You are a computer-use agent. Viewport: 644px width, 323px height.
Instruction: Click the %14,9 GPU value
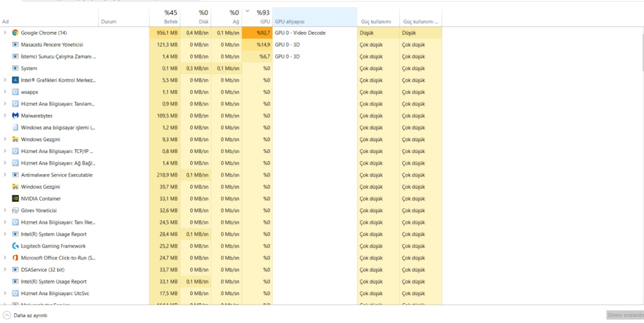[263, 45]
